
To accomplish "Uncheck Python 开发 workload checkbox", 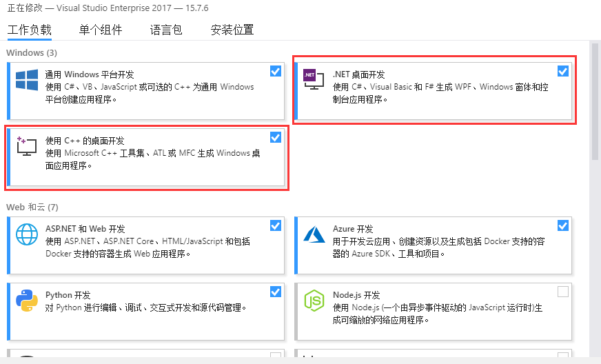I will pyautogui.click(x=276, y=292).
